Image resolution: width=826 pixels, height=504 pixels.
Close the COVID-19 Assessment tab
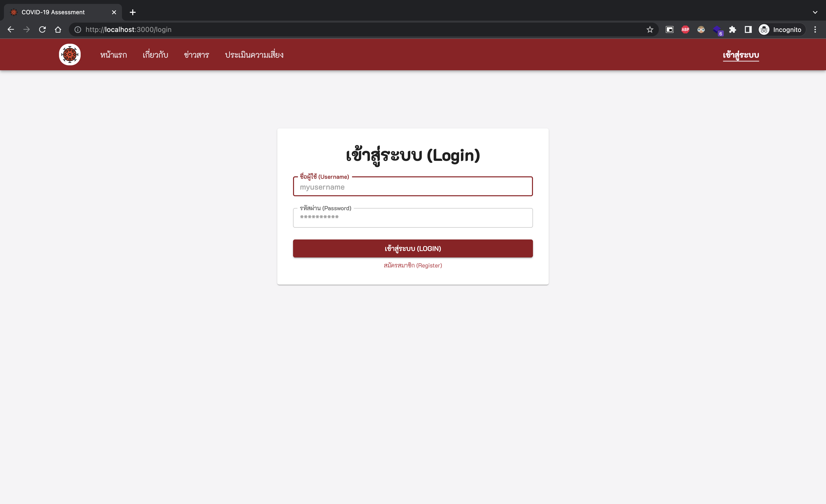(x=114, y=12)
